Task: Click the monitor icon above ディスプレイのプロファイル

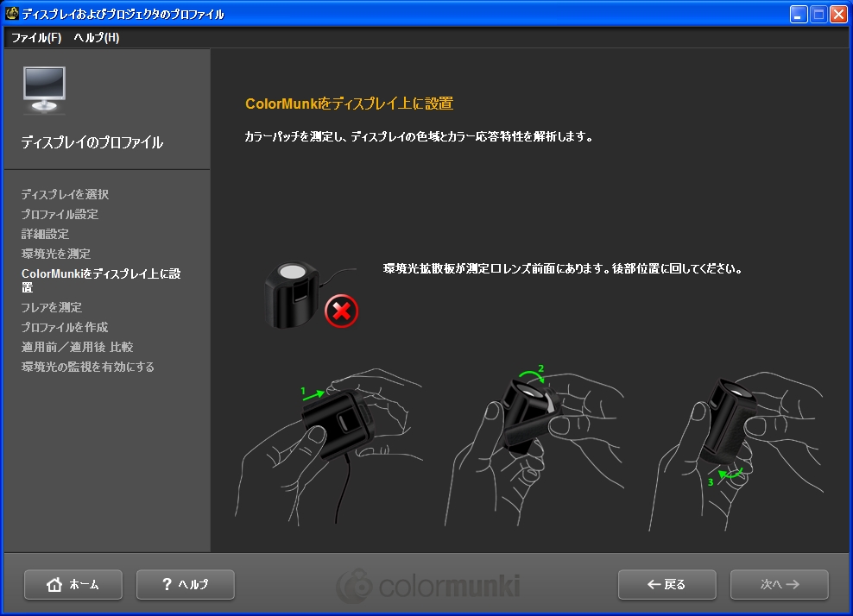Action: coord(42,88)
